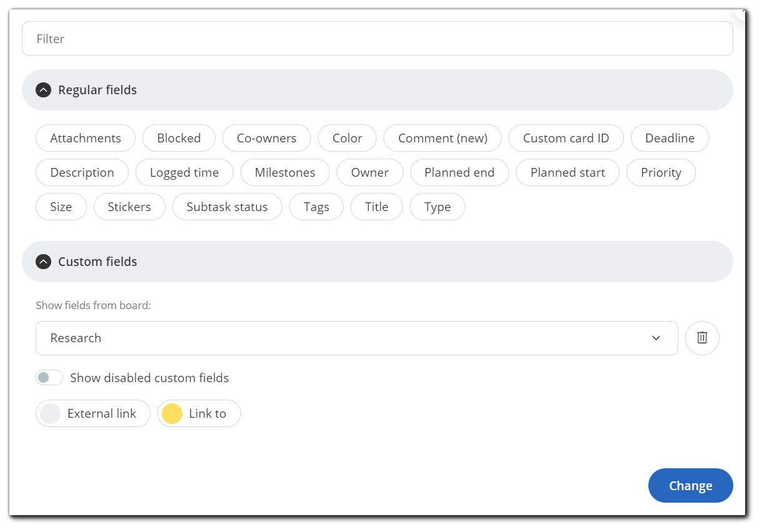This screenshot has height=532, width=762.
Task: Select the Milestones field chip
Action: click(x=285, y=173)
